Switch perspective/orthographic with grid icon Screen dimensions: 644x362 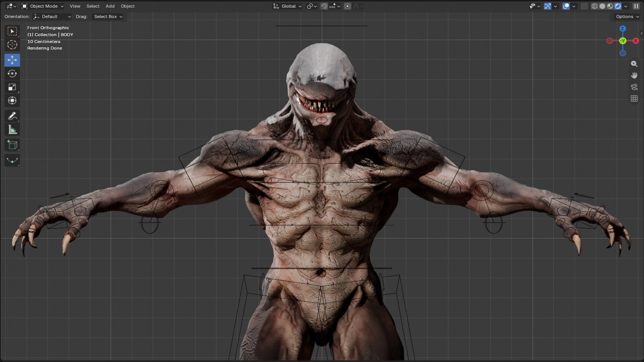pos(634,99)
